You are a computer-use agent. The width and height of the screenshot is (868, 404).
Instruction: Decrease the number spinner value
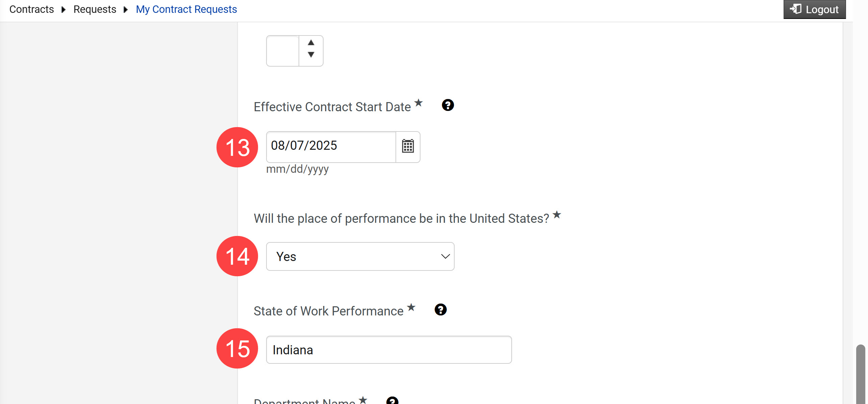311,54
